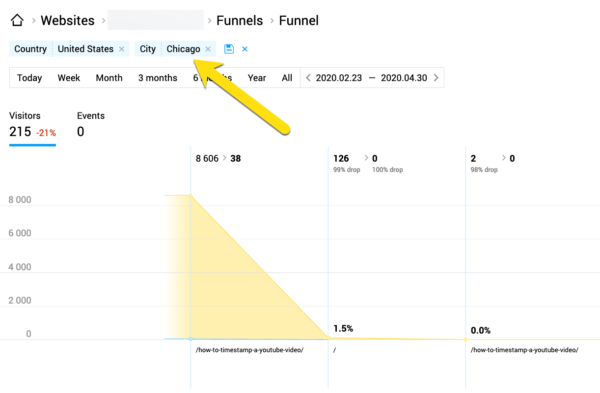Select the Today time range

click(29, 78)
